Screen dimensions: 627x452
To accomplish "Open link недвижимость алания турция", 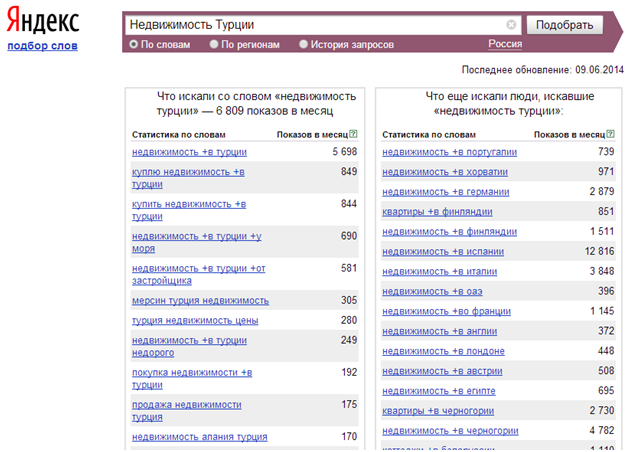I will [200, 437].
